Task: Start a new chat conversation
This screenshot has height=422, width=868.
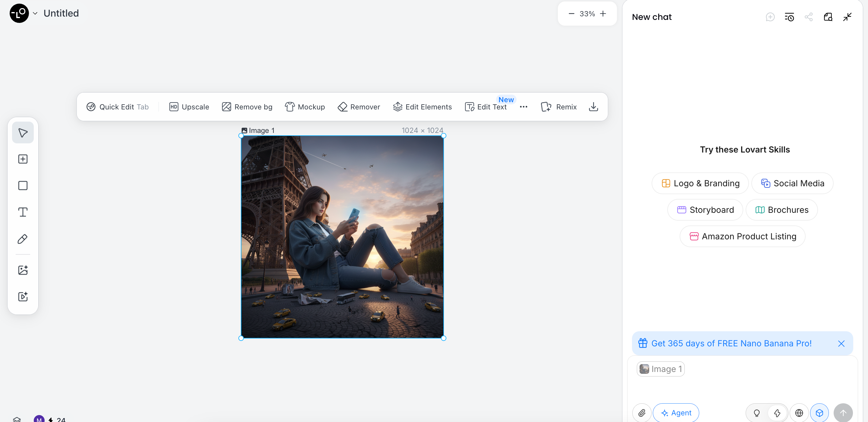Action: click(771, 17)
